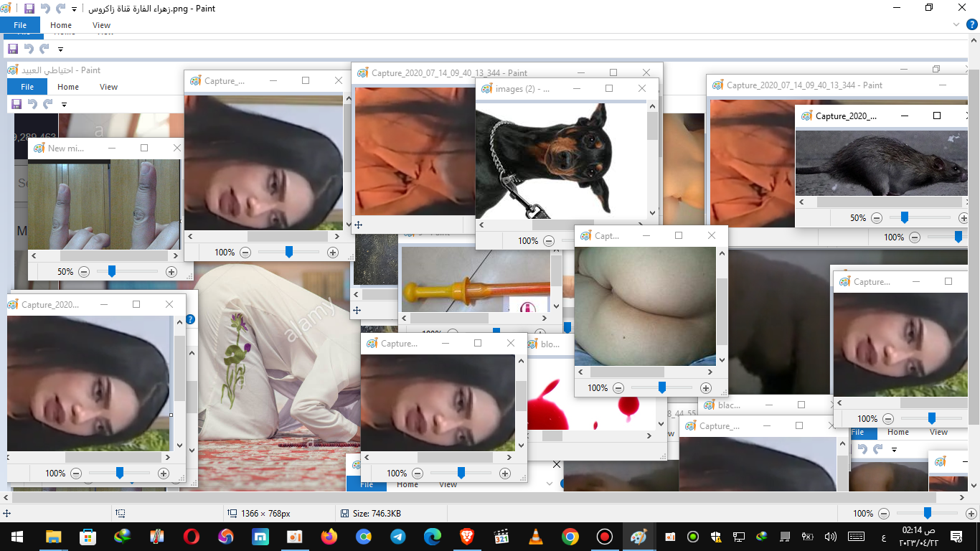
Task: Open the Brave browser taskbar icon
Action: (x=467, y=537)
